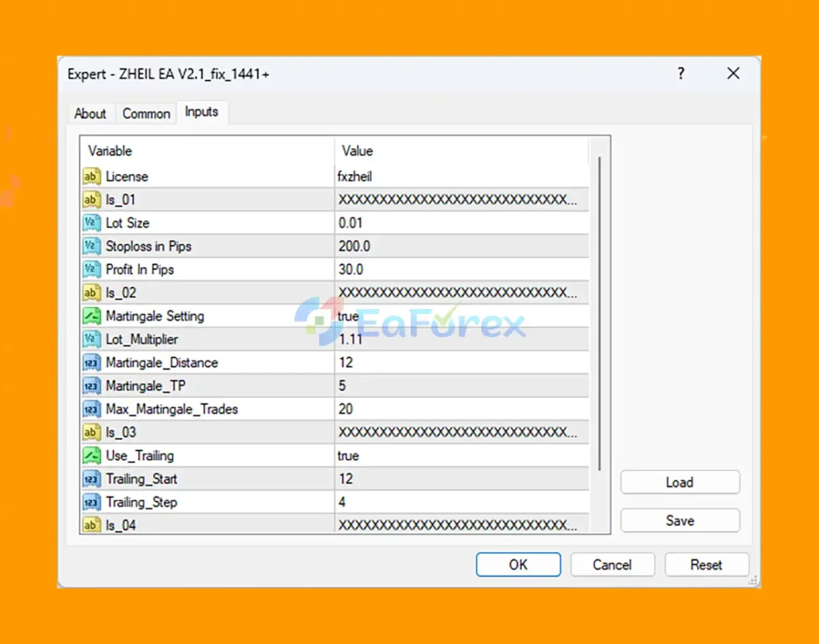Viewport: 819px width, 644px height.
Task: Click the integer icon beside Martingale_Distance
Action: 91,362
